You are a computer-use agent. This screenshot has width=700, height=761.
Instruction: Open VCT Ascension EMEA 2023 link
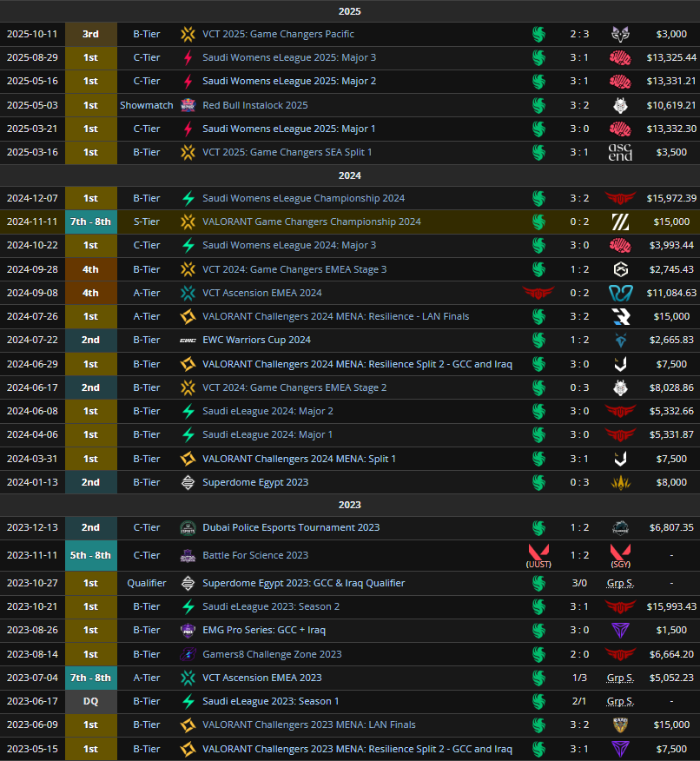[x=262, y=678]
